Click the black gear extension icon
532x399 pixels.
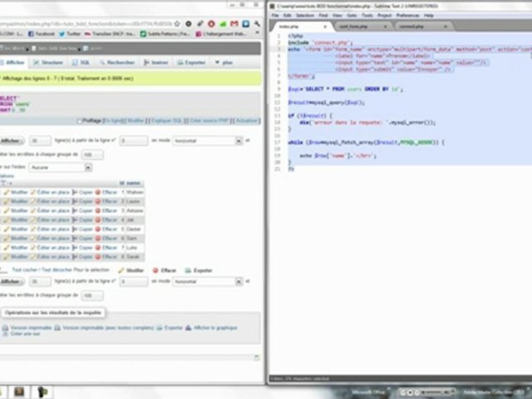pos(188,24)
